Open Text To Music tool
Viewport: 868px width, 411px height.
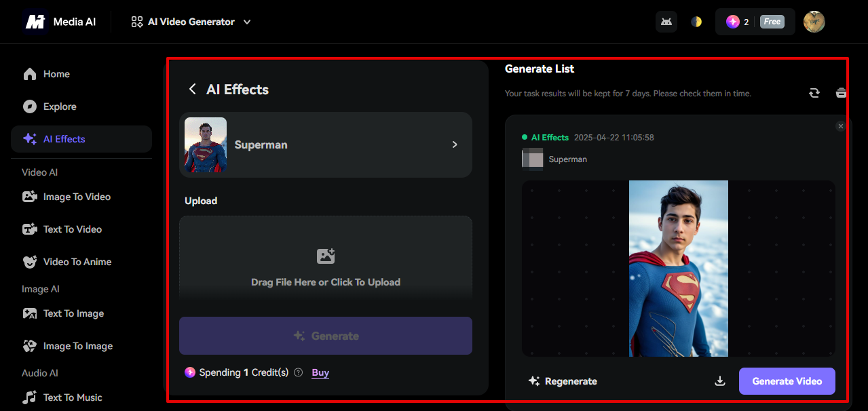(81, 397)
